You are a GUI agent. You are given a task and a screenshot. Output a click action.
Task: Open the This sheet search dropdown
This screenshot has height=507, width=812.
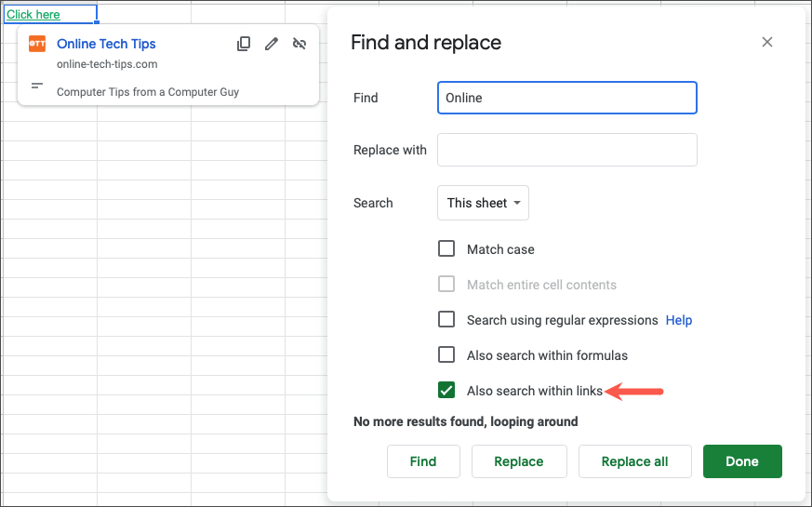pyautogui.click(x=483, y=203)
